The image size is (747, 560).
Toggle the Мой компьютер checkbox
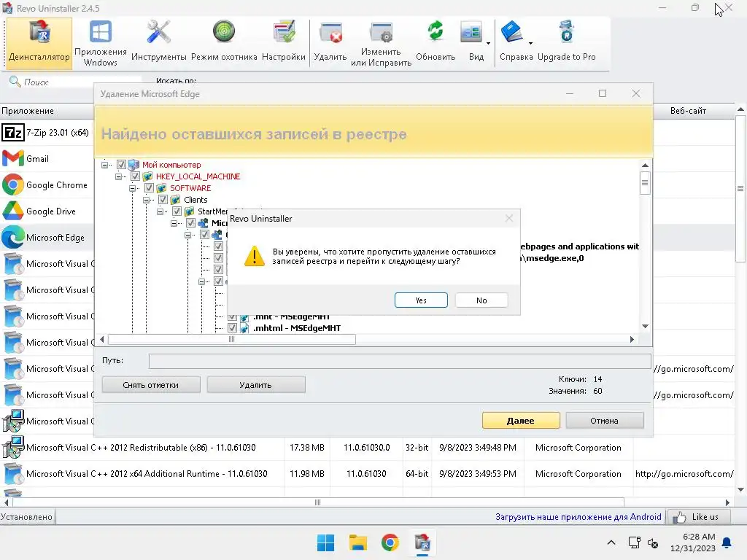point(122,165)
